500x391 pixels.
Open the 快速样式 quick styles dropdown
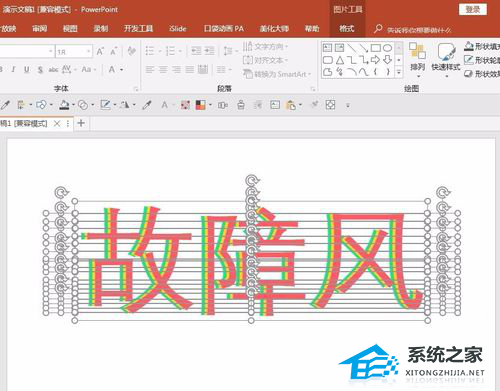point(446,59)
